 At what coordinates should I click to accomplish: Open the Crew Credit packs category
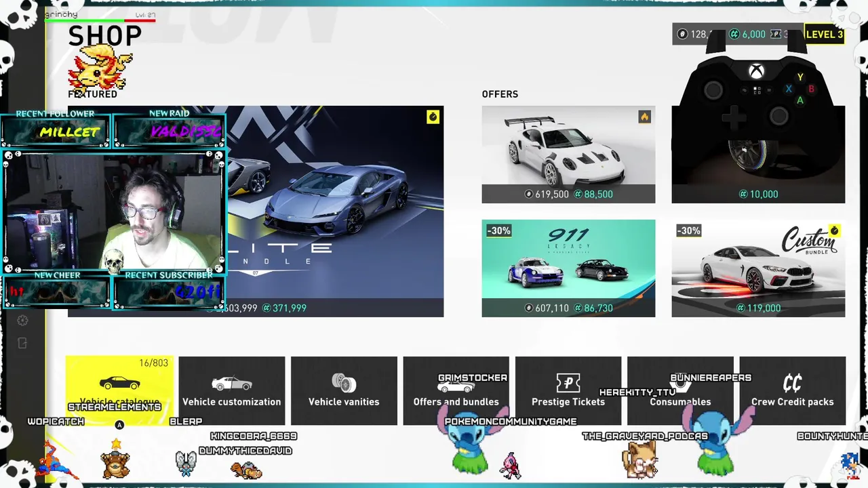(x=792, y=390)
